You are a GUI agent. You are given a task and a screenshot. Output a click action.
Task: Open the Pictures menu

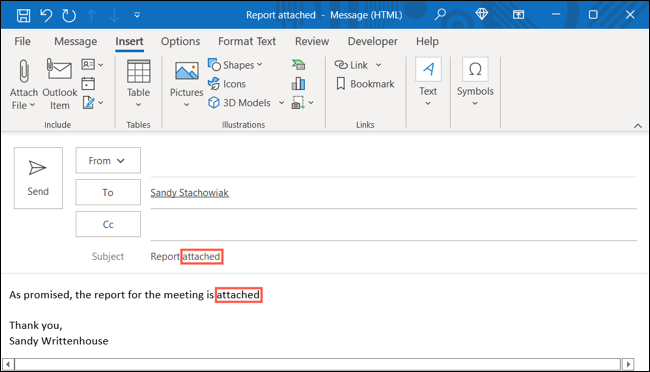(x=187, y=85)
